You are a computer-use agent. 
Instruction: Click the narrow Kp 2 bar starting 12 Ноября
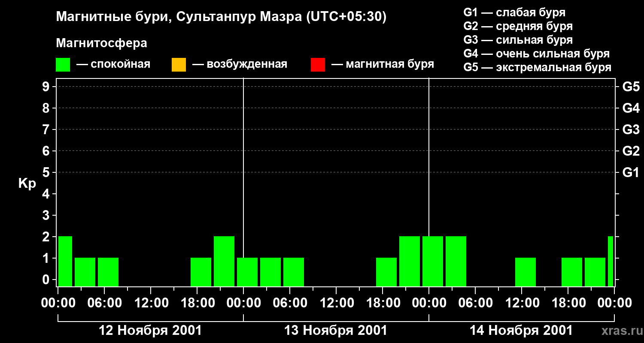pyautogui.click(x=65, y=261)
